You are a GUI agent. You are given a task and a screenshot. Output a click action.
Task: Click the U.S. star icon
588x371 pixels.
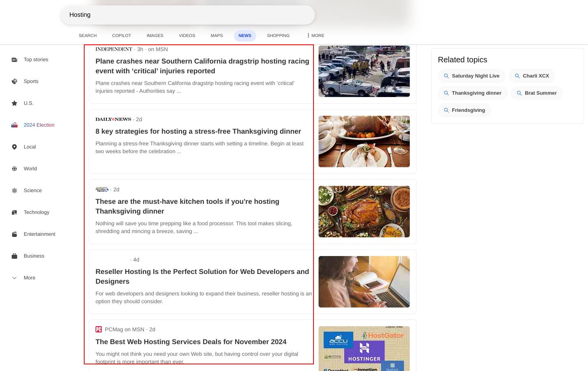pyautogui.click(x=14, y=103)
